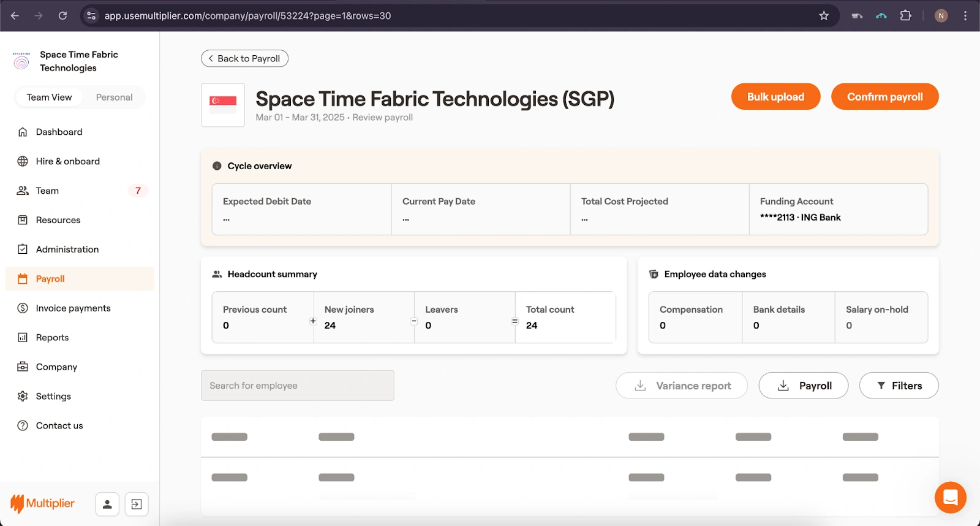Viewport: 980px width, 526px height.
Task: Open Reports menu item
Action: 80,338
